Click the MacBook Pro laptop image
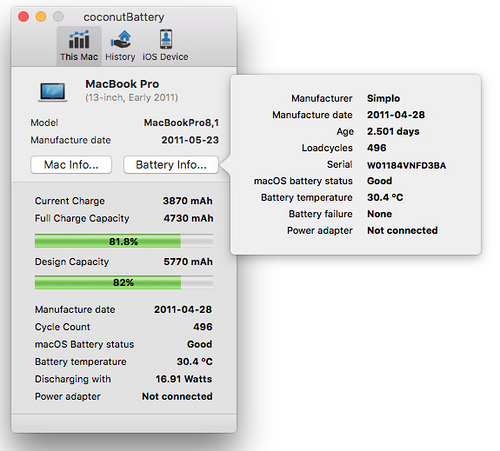The height and width of the screenshot is (451, 500). [x=52, y=92]
